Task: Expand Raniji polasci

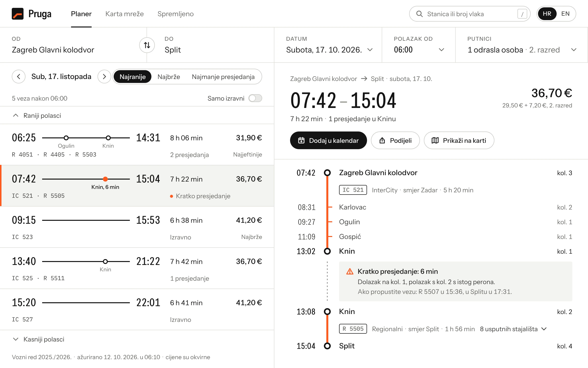Action: tap(137, 115)
